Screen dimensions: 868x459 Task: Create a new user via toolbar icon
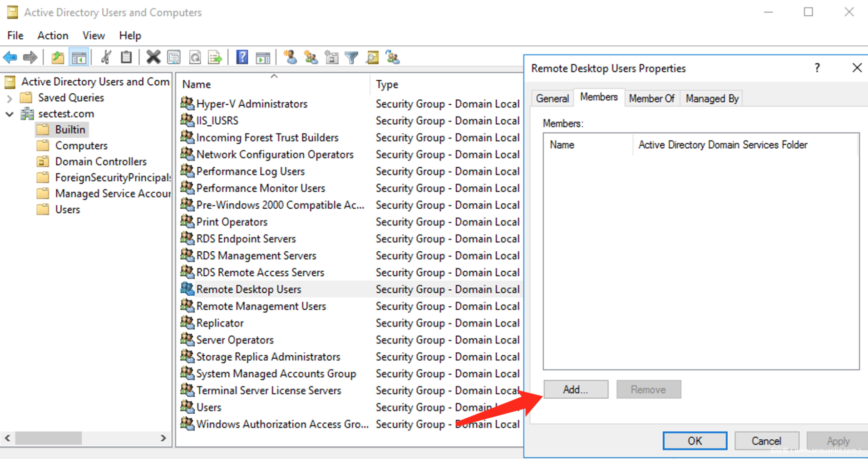pos(290,58)
